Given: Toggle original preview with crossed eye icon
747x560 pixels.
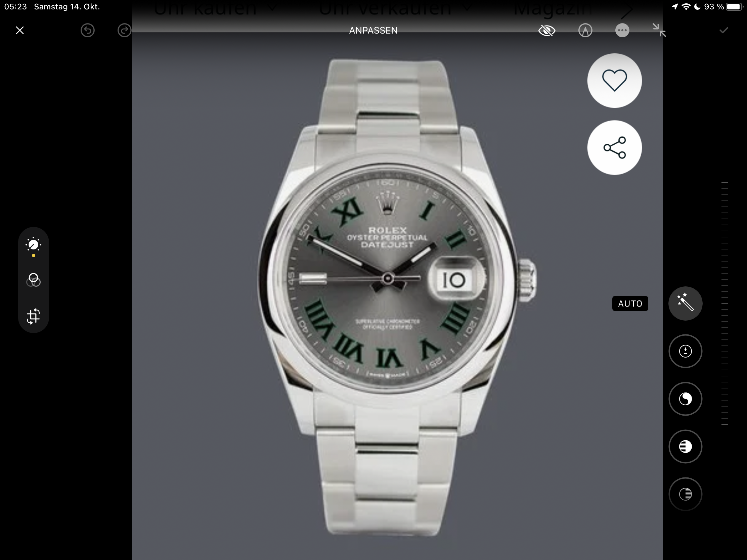Looking at the screenshot, I should 547,30.
